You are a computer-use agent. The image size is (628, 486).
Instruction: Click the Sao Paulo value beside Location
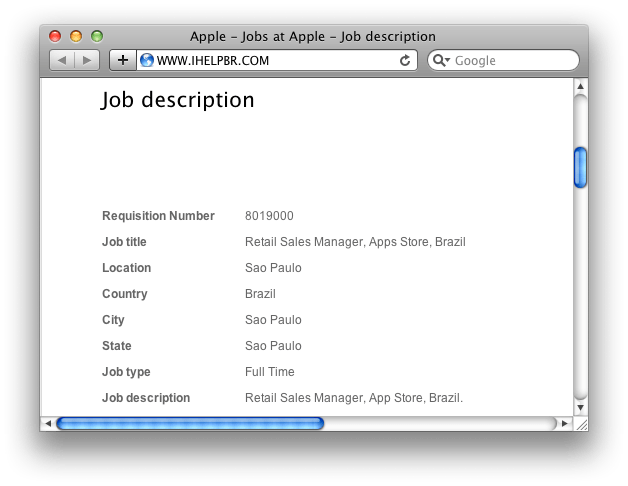click(x=273, y=268)
